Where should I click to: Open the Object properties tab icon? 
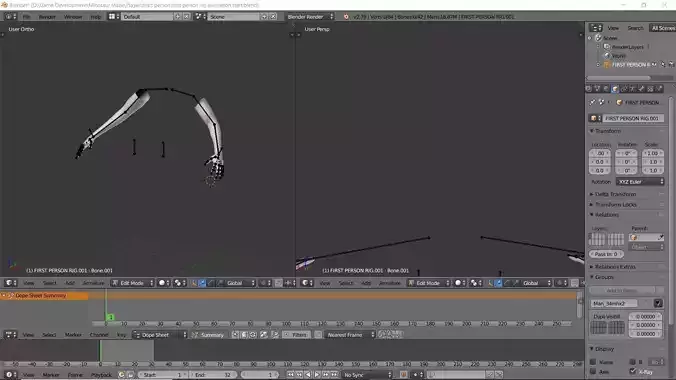tap(615, 89)
